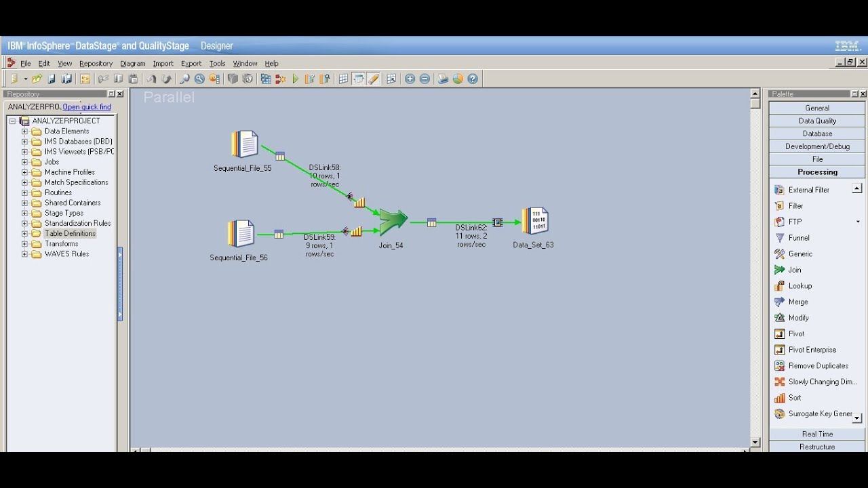Expand the Jobs folder
Image resolution: width=868 pixels, height=488 pixels.
tap(24, 162)
